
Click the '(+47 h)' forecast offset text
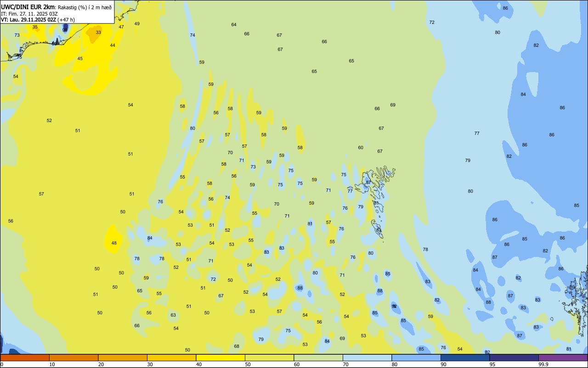[x=67, y=20]
